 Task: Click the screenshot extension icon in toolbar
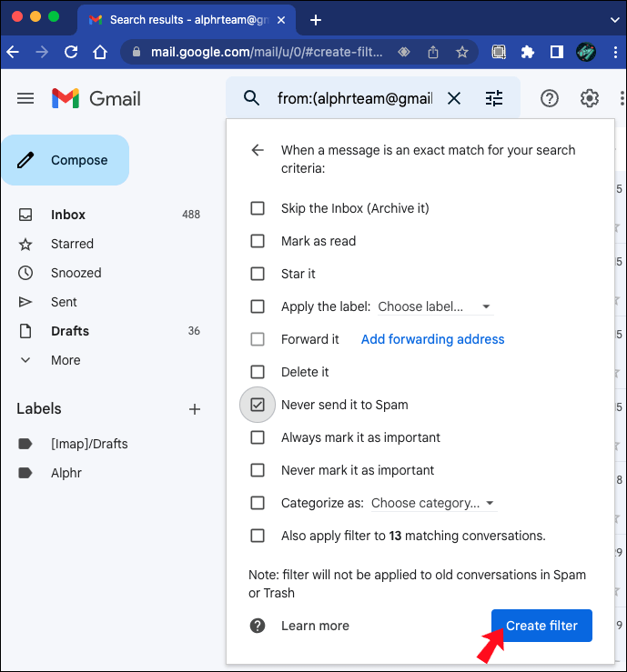pyautogui.click(x=499, y=52)
